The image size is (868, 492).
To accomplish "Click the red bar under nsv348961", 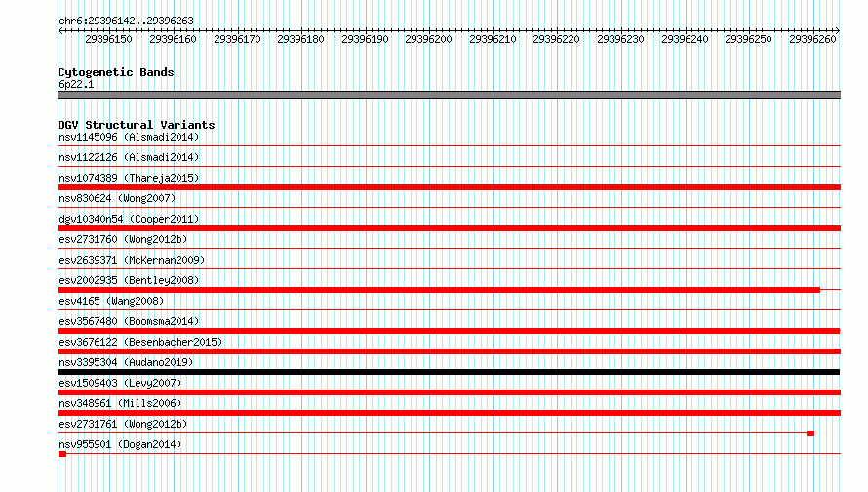I will 449,413.
